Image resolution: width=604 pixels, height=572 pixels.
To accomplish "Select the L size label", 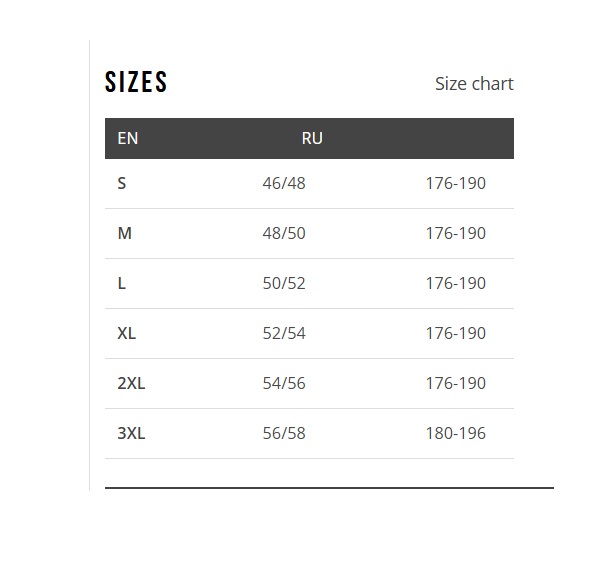I will tap(122, 283).
